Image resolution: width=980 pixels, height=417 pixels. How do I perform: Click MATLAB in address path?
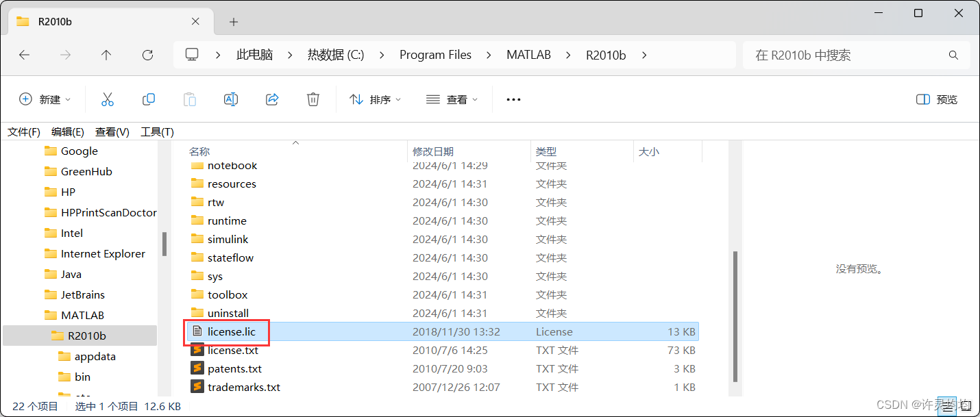coord(529,55)
